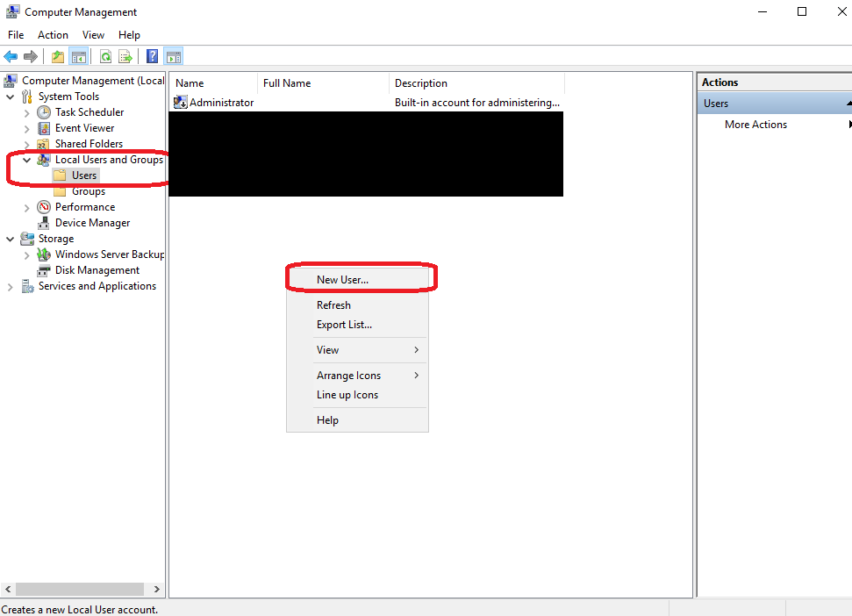Toggle Show/Hide Action Pane toolbar icon

[174, 57]
